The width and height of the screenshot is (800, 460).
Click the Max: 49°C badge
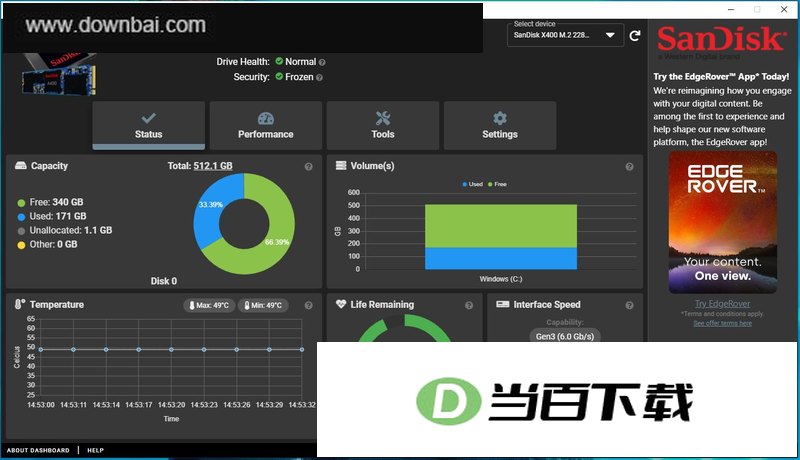(209, 305)
